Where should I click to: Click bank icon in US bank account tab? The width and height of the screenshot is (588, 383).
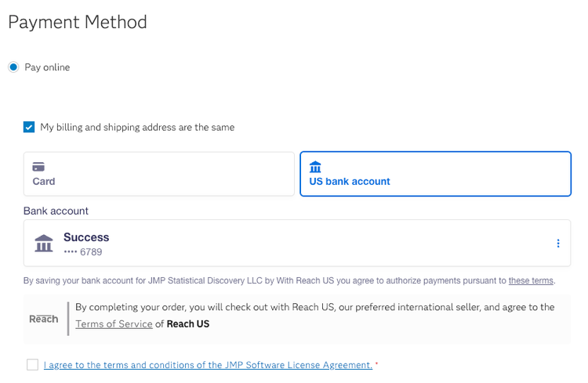tap(315, 167)
